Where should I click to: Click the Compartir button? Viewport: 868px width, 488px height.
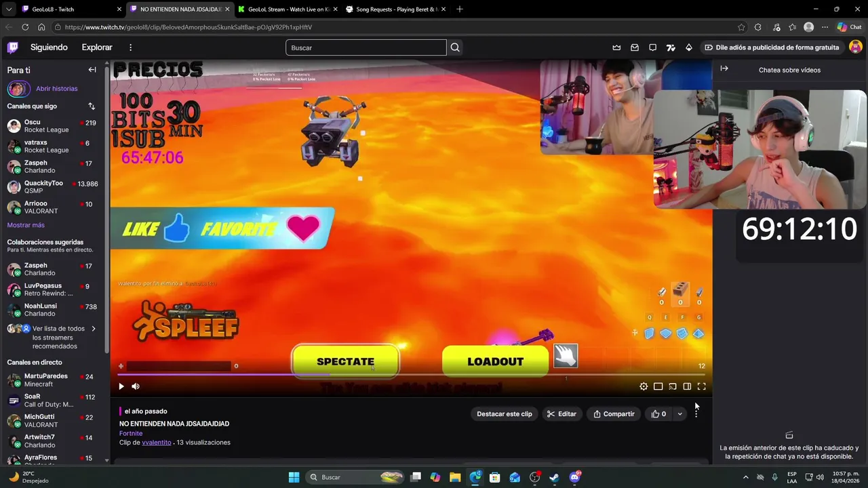pyautogui.click(x=614, y=413)
